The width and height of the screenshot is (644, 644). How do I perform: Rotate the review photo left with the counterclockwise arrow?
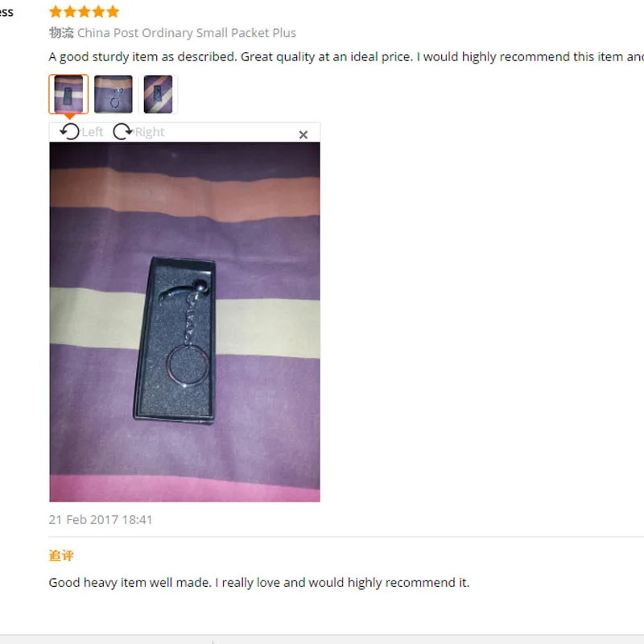(x=69, y=132)
